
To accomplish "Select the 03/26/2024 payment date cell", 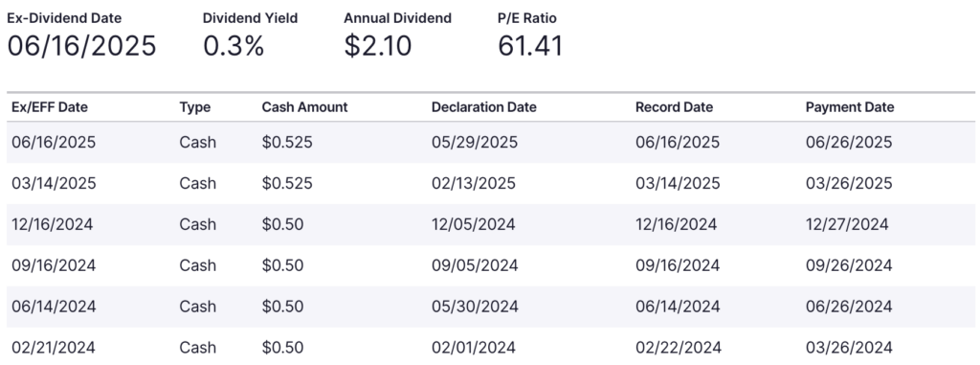I will pyautogui.click(x=849, y=348).
